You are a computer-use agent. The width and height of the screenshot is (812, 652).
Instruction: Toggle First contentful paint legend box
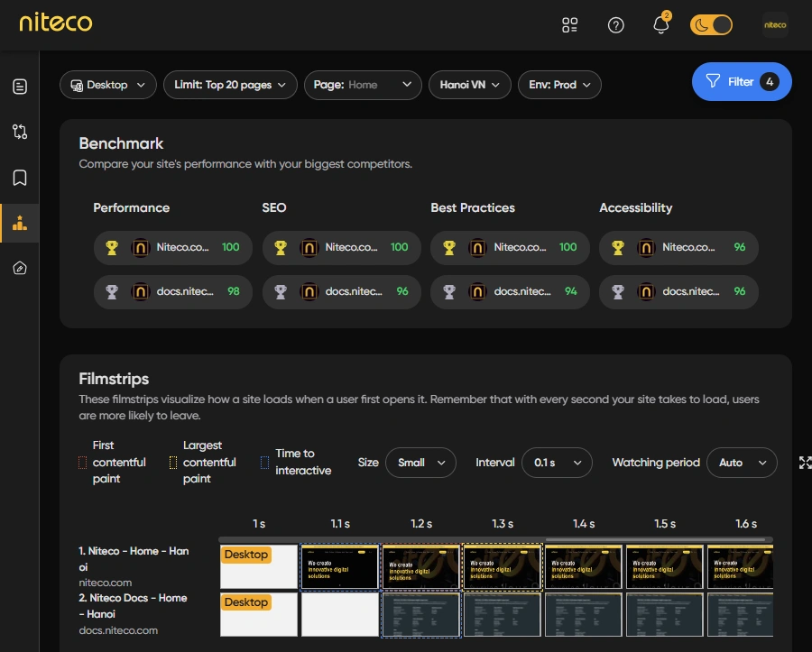(x=82, y=463)
